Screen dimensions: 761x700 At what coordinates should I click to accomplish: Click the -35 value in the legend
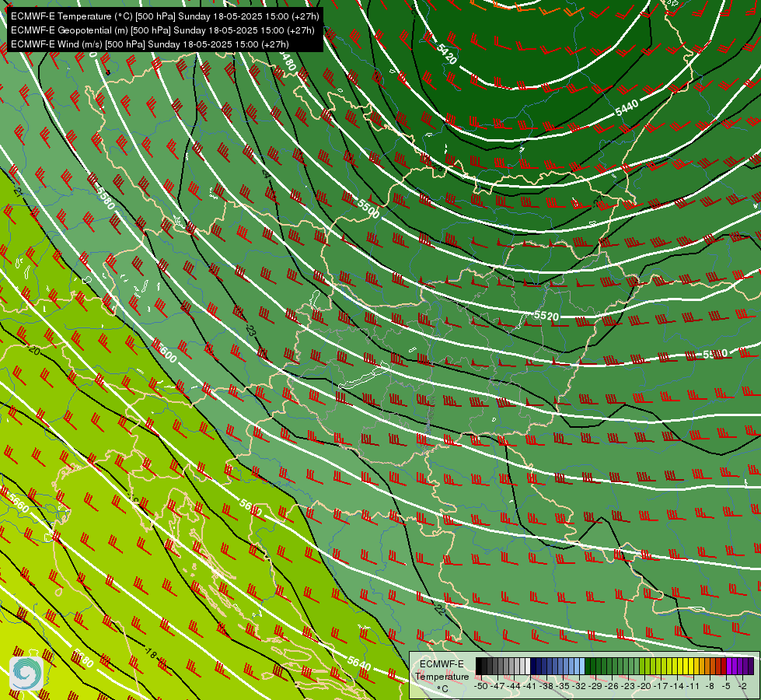click(563, 686)
